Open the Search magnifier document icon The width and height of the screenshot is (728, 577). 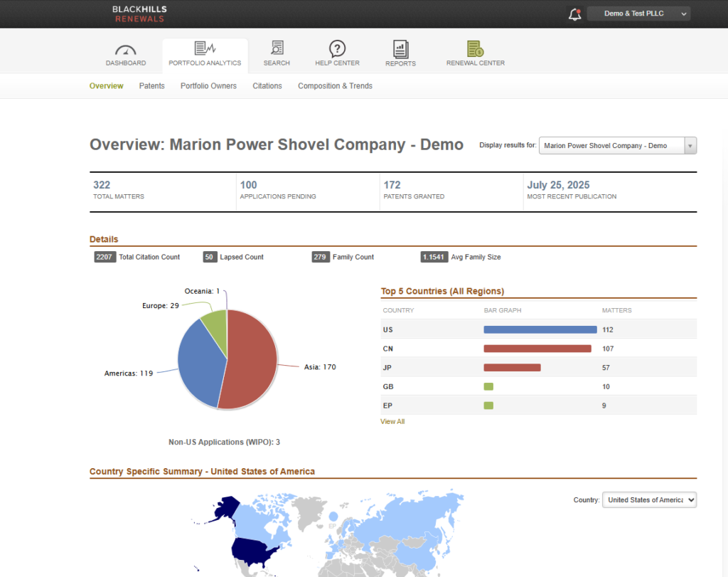click(277, 48)
